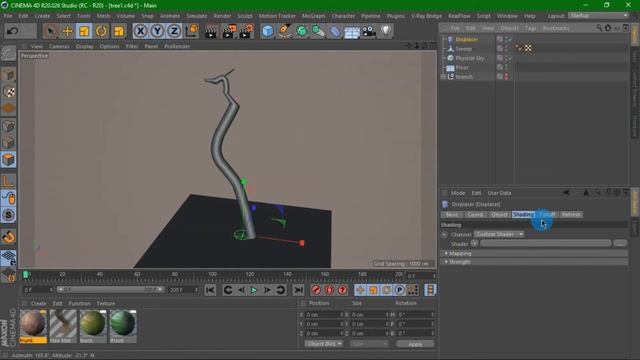This screenshot has width=640, height=360.
Task: Click the preview range bar in timeline
Action: [x=110, y=289]
